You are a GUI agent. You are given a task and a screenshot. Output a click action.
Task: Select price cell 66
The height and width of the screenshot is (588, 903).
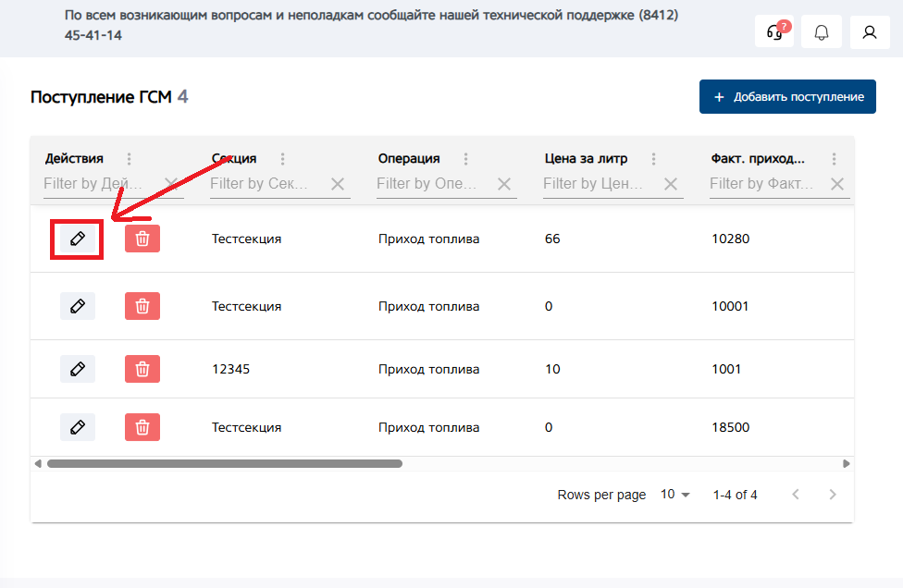552,239
